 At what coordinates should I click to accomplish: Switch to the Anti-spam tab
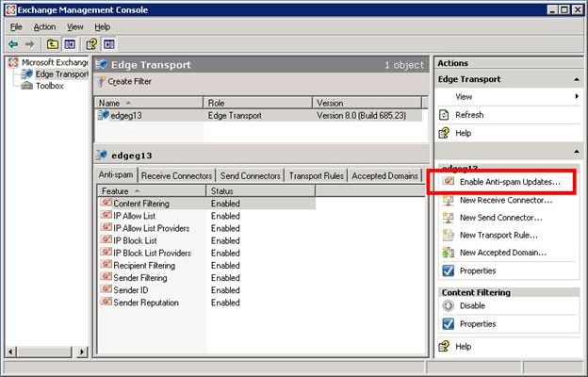116,174
